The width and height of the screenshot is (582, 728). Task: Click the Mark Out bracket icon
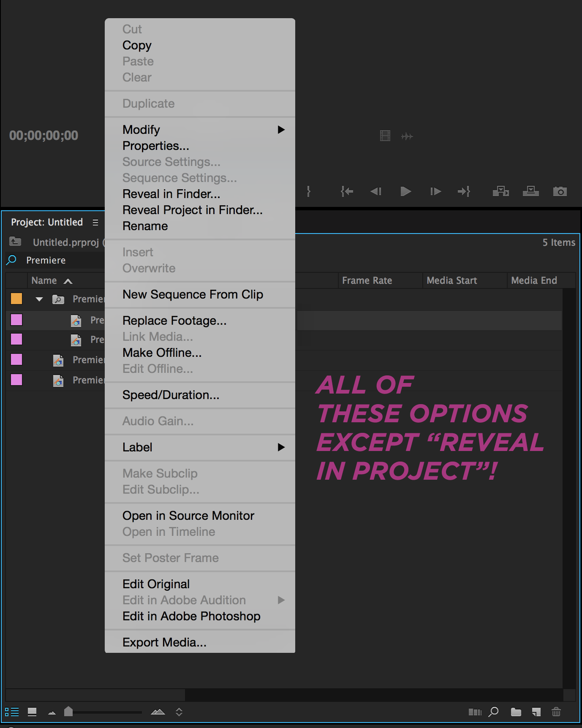pyautogui.click(x=309, y=191)
